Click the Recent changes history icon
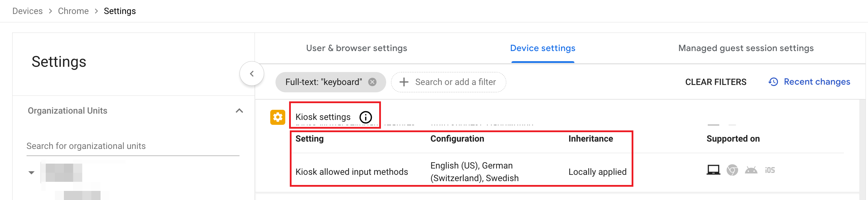The height and width of the screenshot is (200, 868). [x=773, y=82]
